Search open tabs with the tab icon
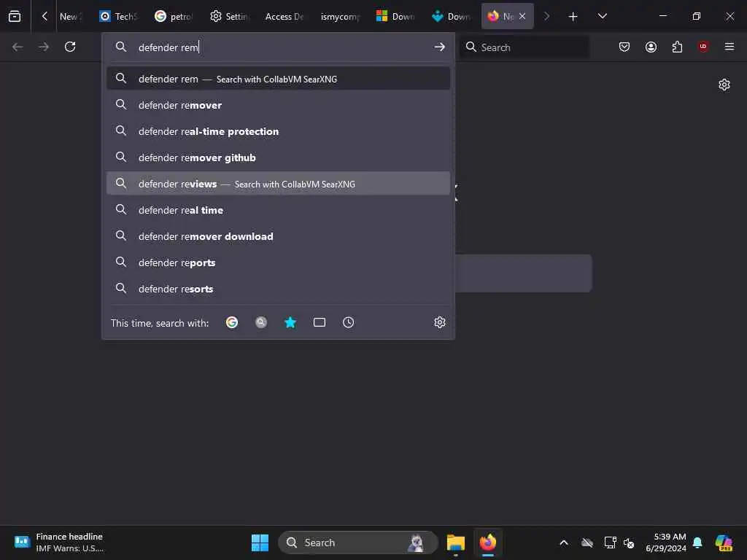The height and width of the screenshot is (560, 747). [x=320, y=322]
